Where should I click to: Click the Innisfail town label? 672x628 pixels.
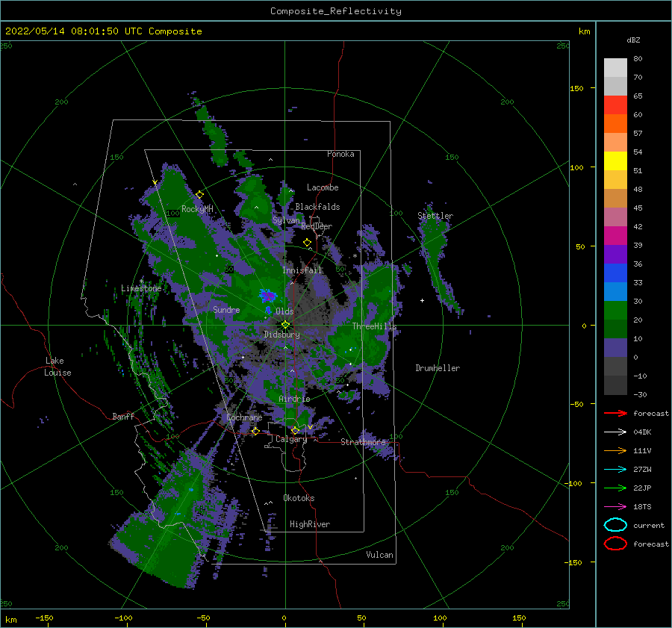tap(302, 270)
